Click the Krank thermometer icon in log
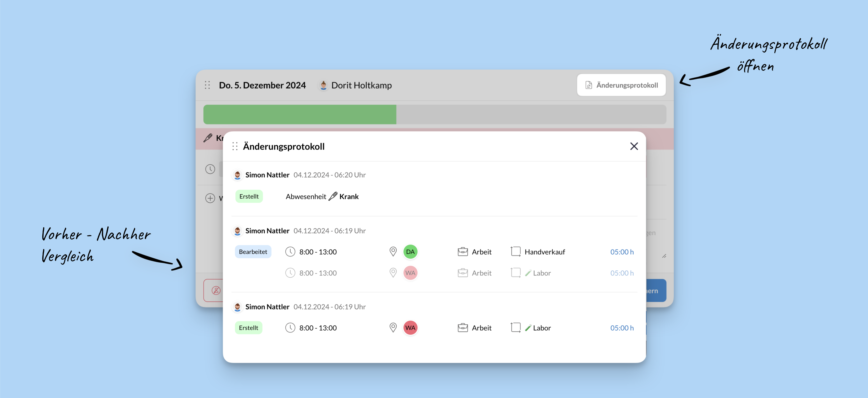This screenshot has height=398, width=868. 333,196
